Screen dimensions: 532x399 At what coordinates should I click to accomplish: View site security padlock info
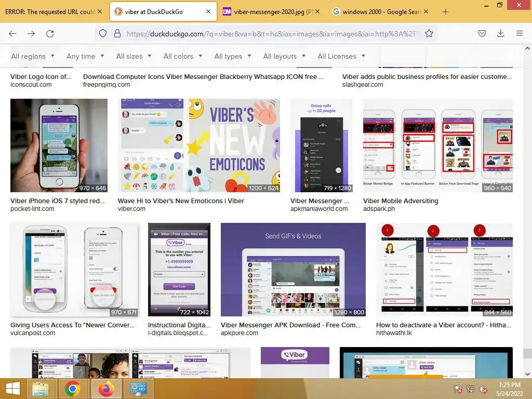coord(117,34)
